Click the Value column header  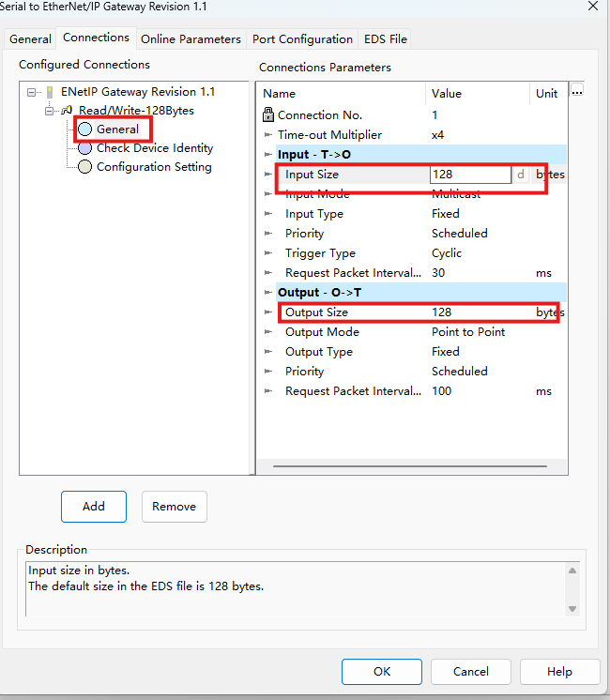point(446,93)
